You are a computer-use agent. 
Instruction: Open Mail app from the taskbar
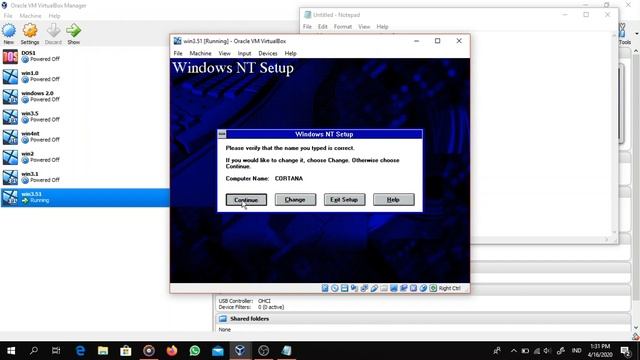click(218, 351)
